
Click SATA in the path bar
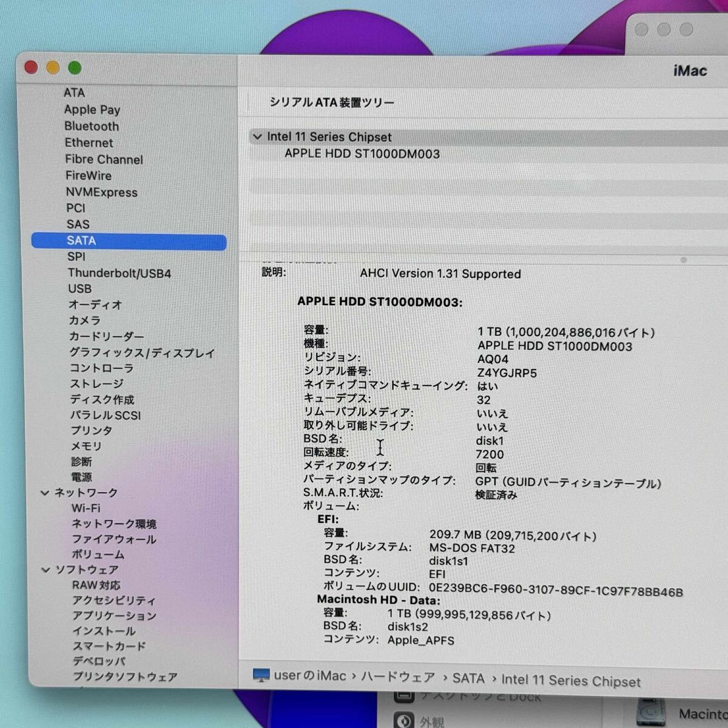click(468, 679)
